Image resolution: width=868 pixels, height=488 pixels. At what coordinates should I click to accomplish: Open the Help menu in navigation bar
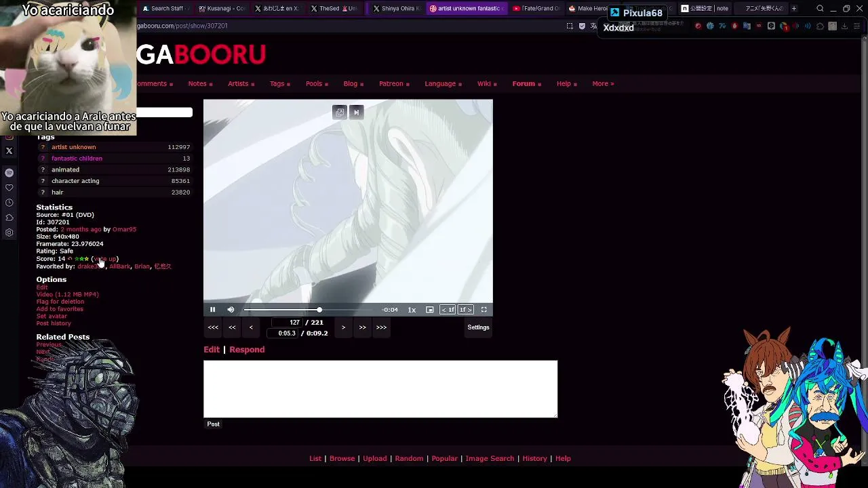pos(566,84)
